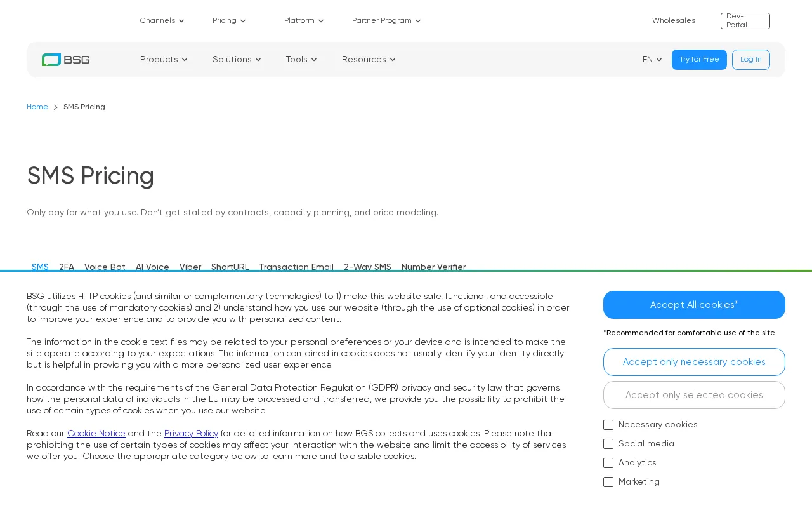The width and height of the screenshot is (812, 508).
Task: Expand the Tools menu
Action: 301,60
